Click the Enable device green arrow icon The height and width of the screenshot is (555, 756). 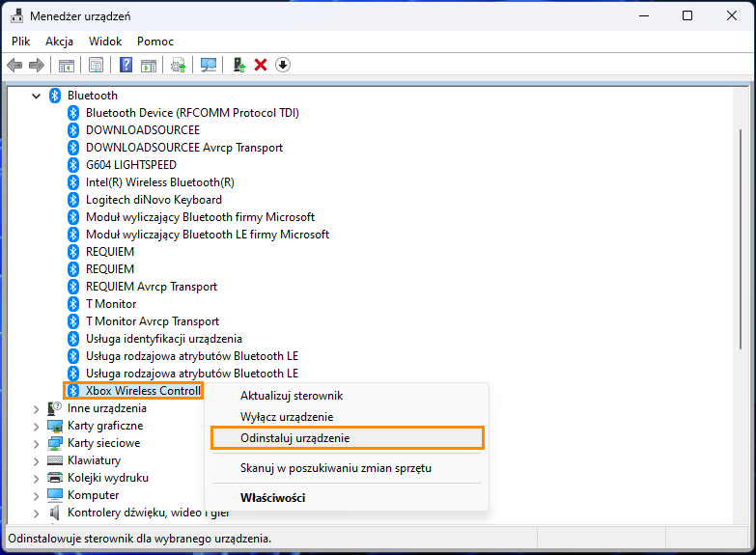239,65
